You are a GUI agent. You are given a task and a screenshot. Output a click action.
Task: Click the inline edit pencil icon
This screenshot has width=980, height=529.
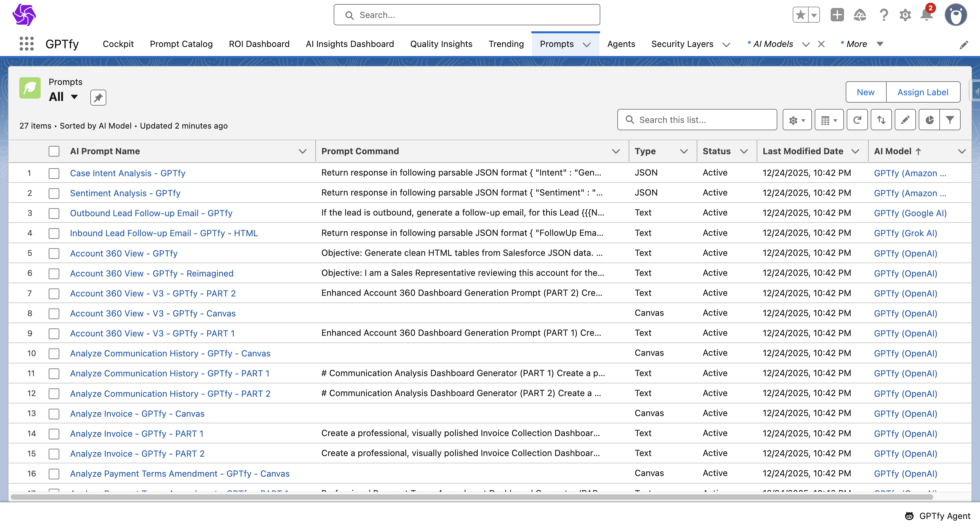click(x=905, y=120)
